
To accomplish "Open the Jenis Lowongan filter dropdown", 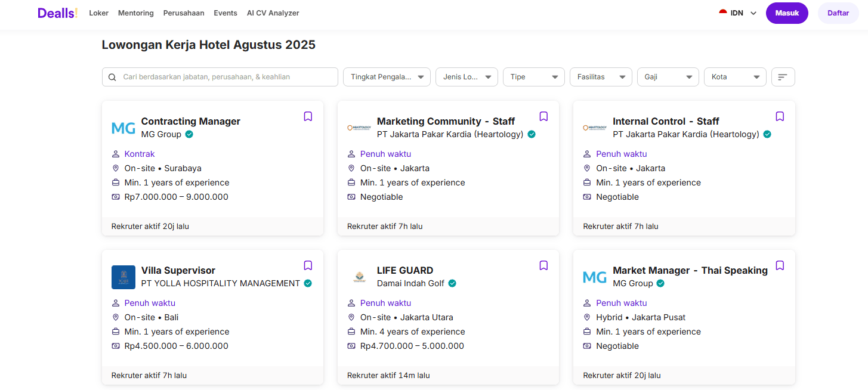I will (x=467, y=77).
